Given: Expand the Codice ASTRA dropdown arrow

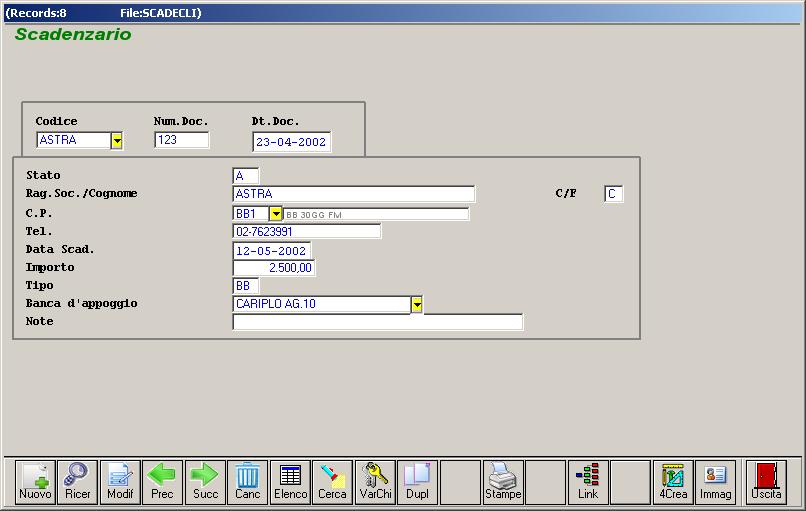Looking at the screenshot, I should pos(117,140).
